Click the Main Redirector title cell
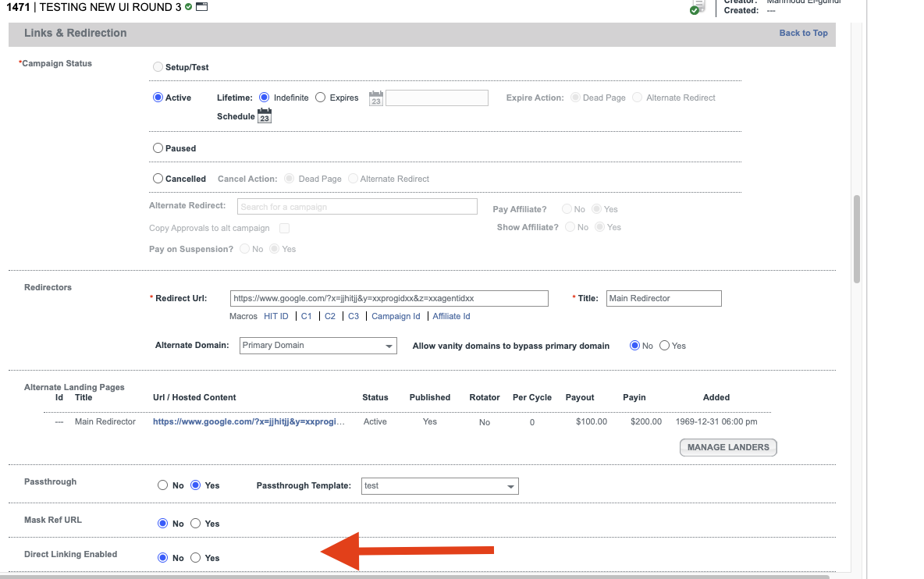924x579 pixels. coord(105,421)
